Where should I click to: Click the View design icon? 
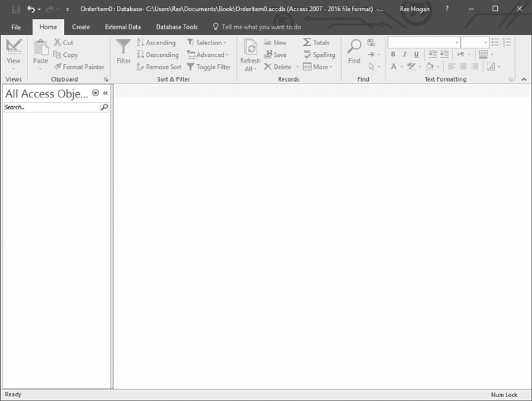(x=13, y=47)
